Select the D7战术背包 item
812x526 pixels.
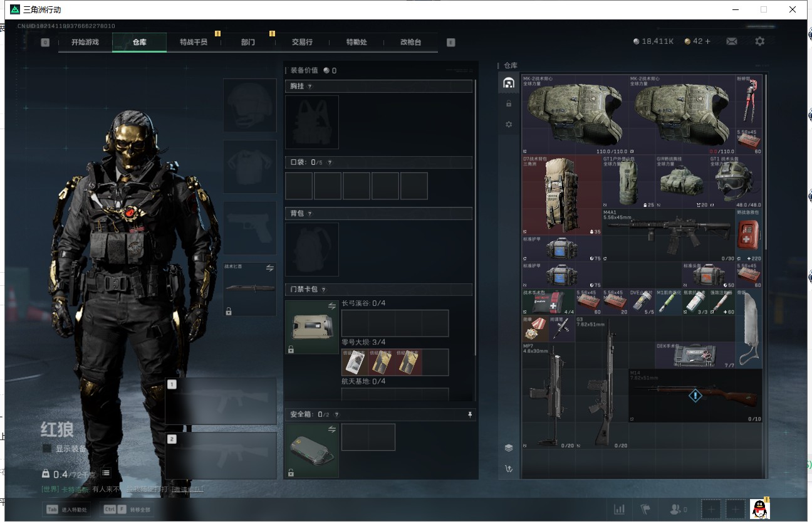[562, 195]
